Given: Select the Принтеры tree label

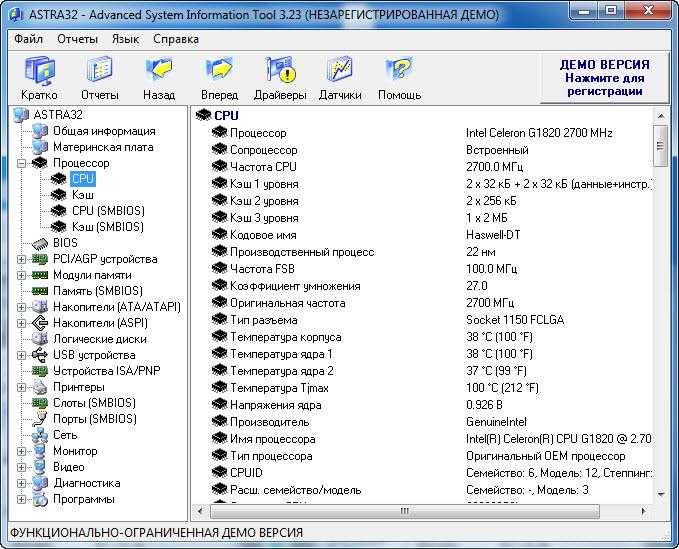Looking at the screenshot, I should (79, 387).
